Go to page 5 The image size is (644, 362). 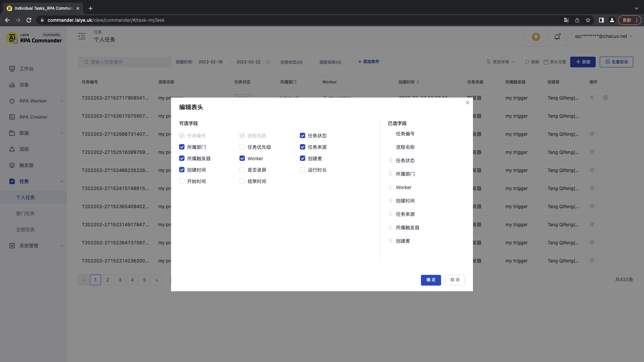145,280
